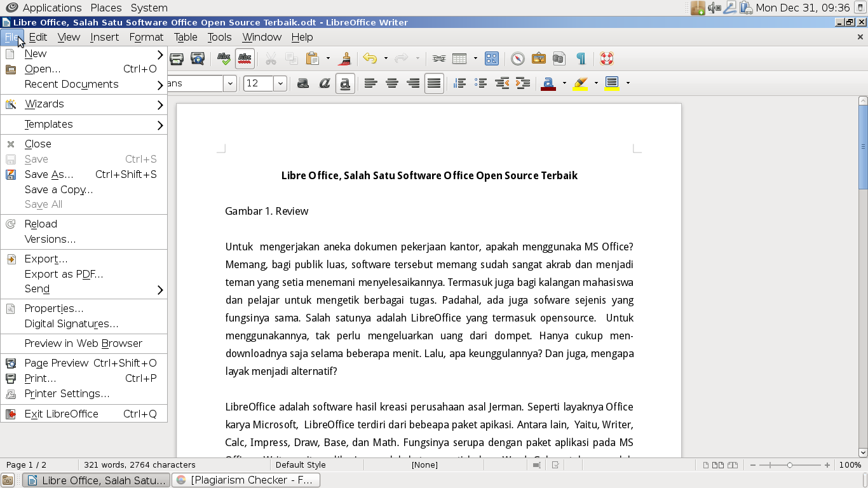Apply the dark red Font Color

click(548, 83)
